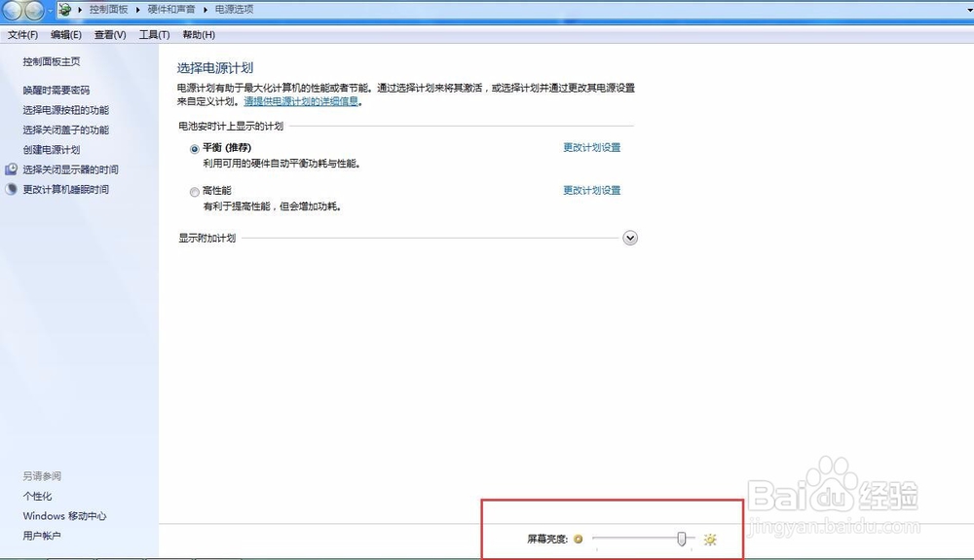Open 用户帐户 link
This screenshot has height=560, width=974.
tap(42, 536)
